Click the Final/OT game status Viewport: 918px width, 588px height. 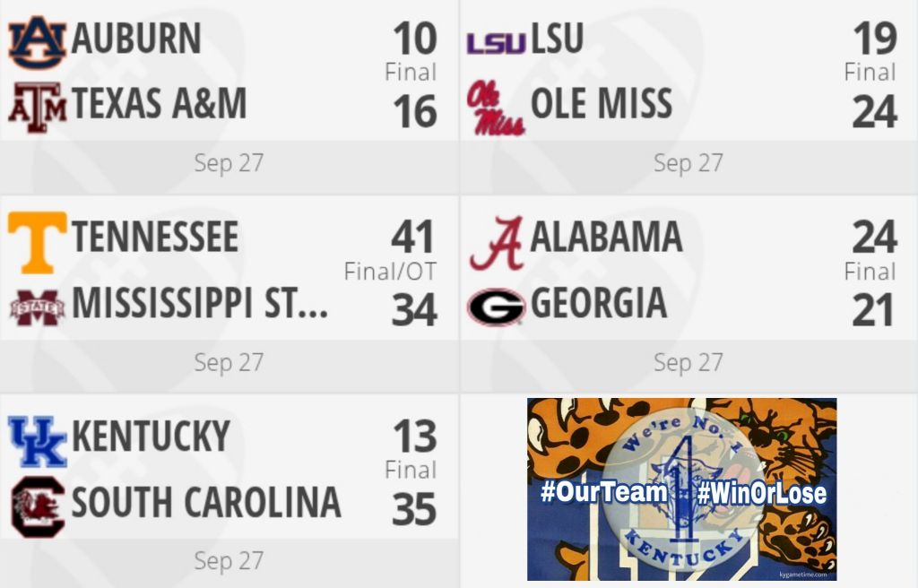390,271
